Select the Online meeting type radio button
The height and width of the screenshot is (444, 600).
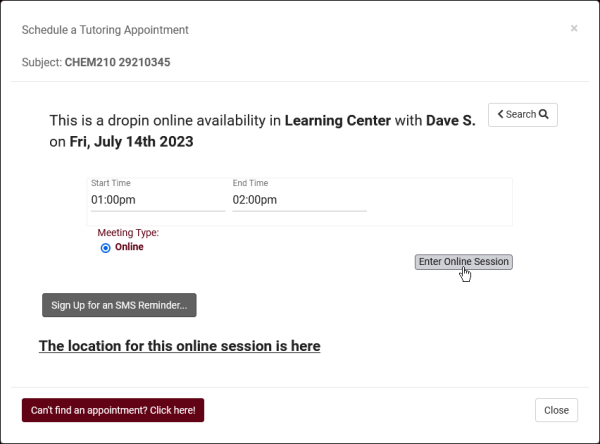tap(106, 248)
